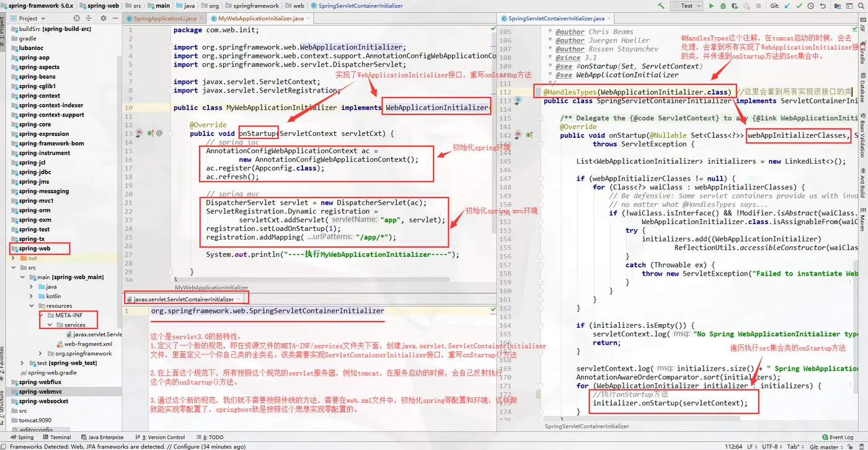
Task: Close javax.servlet.ServletContainerInitializer tab
Action: click(x=239, y=299)
